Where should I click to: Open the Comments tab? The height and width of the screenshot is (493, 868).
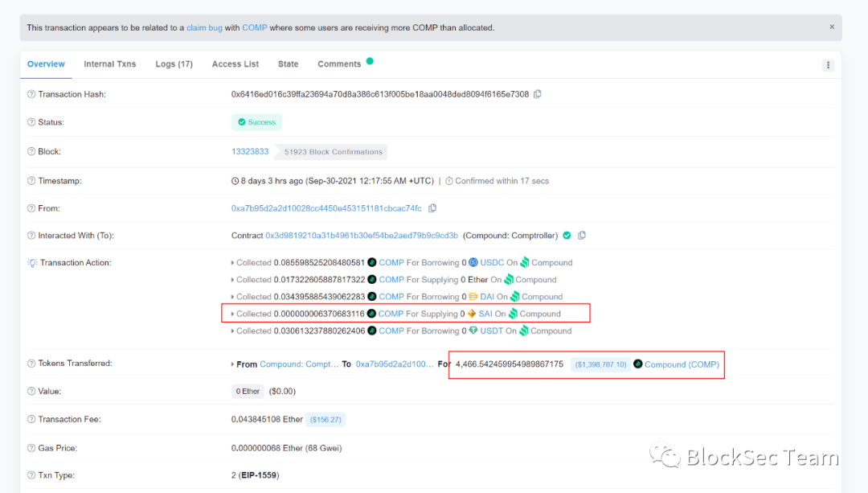point(339,64)
